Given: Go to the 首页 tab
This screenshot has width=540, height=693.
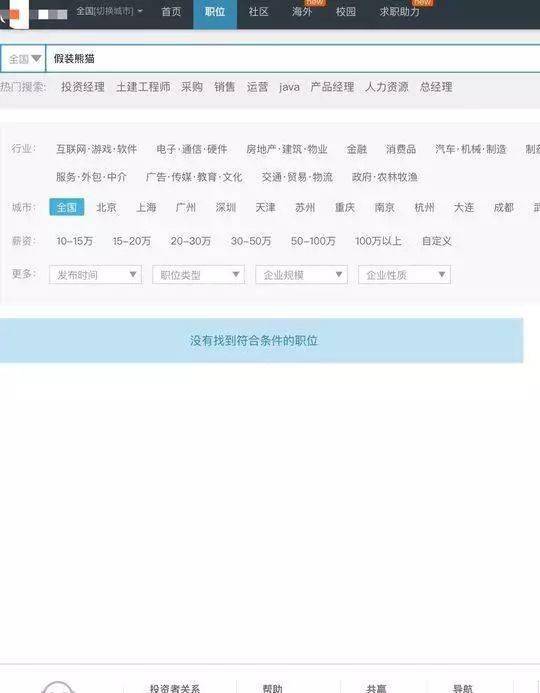Looking at the screenshot, I should click(x=171, y=11).
